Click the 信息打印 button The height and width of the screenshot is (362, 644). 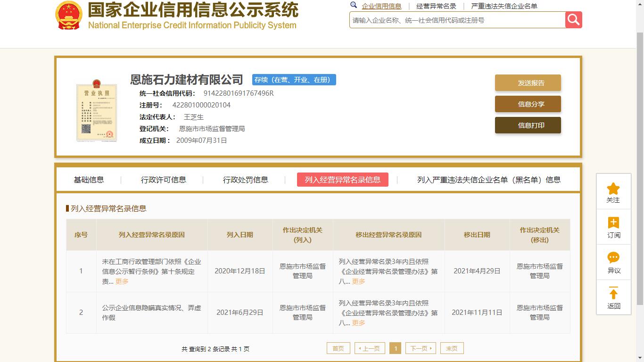(528, 125)
